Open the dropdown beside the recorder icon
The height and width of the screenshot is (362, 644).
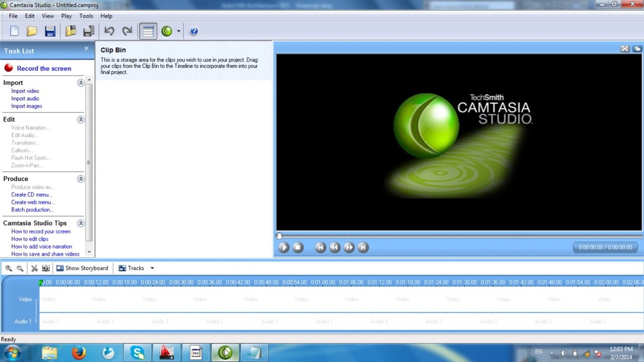(178, 31)
